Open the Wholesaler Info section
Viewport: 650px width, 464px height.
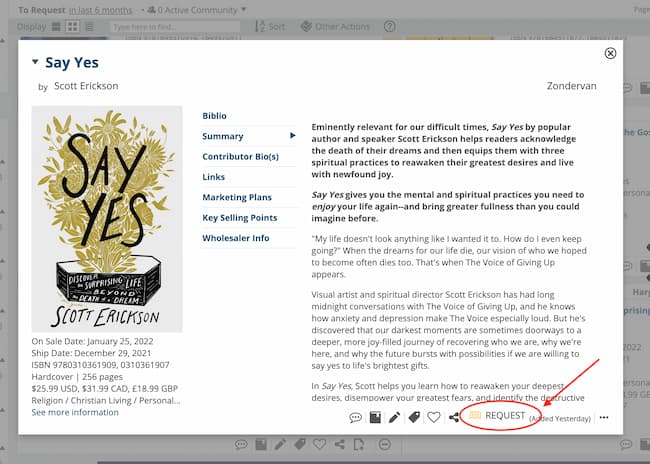(235, 238)
